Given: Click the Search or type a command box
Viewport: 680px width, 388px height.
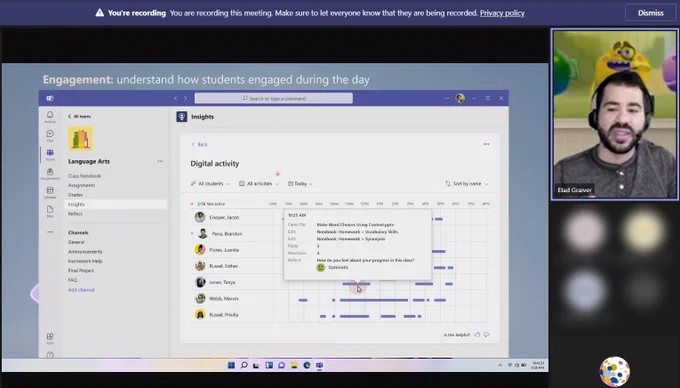Looking at the screenshot, I should click(x=274, y=98).
